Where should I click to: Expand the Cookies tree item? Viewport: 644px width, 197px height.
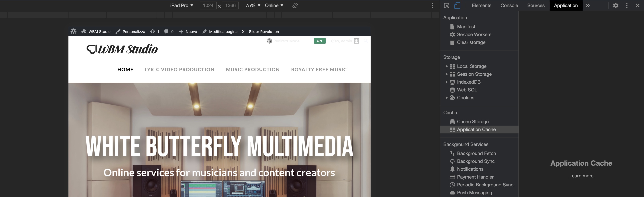tap(446, 98)
